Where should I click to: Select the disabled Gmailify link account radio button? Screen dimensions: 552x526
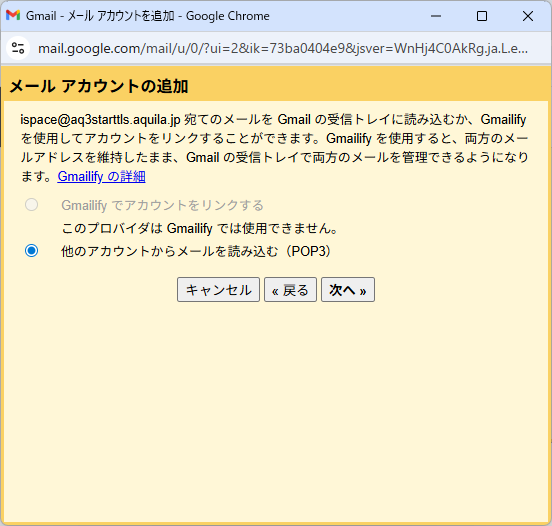tap(31, 205)
